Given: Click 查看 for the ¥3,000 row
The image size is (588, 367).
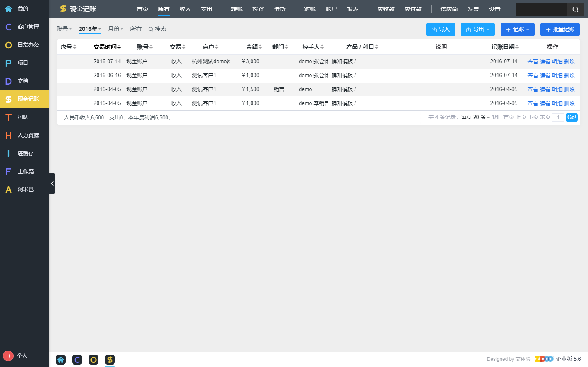Looking at the screenshot, I should point(533,62).
